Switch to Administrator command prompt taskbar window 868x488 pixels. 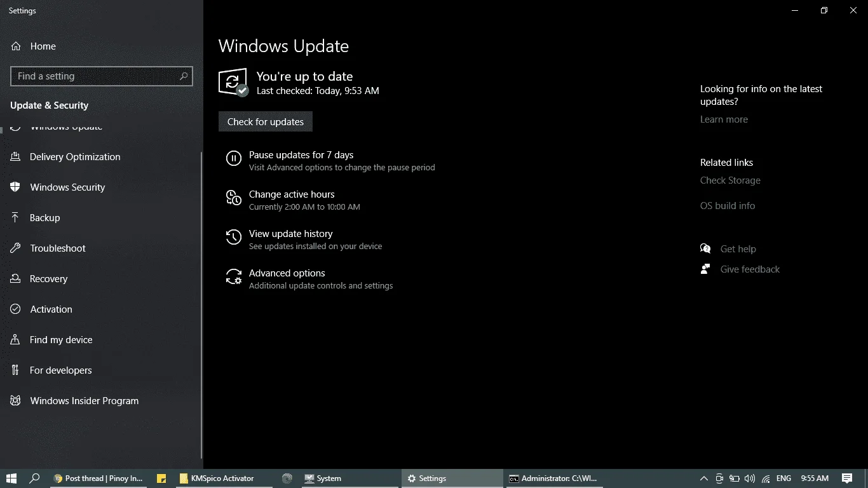554,478
